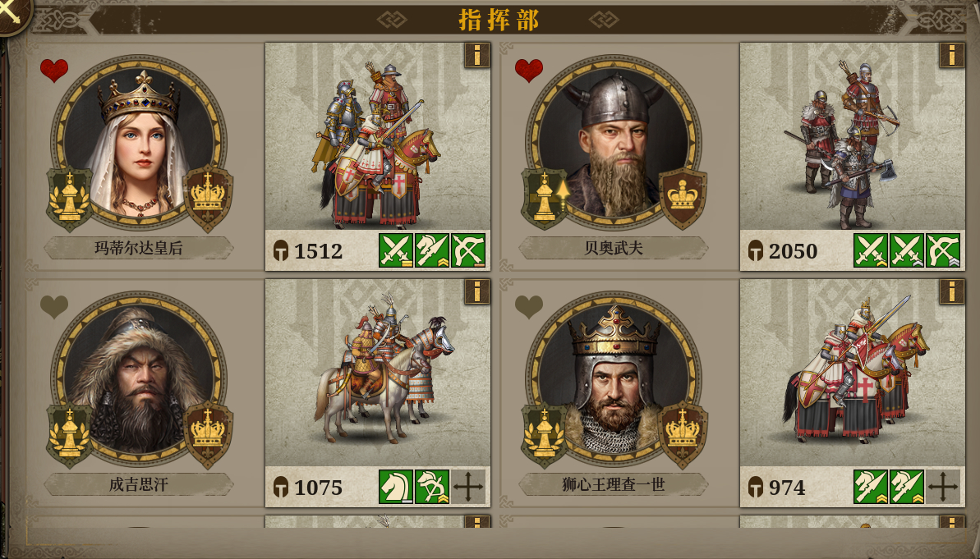Image resolution: width=980 pixels, height=559 pixels.
Task: Click the left lance icon beside 974
Action: 871,487
